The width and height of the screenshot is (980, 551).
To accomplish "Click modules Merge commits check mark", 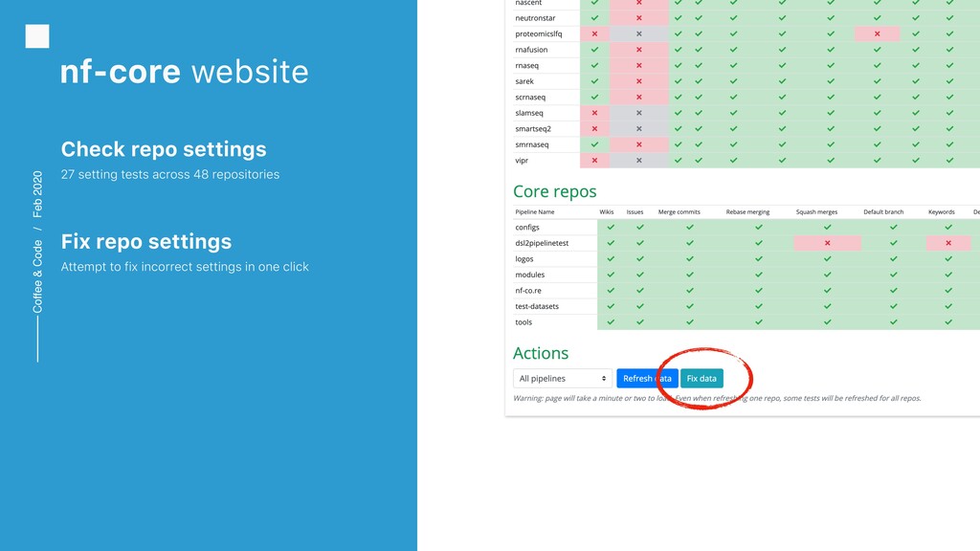I will click(690, 275).
